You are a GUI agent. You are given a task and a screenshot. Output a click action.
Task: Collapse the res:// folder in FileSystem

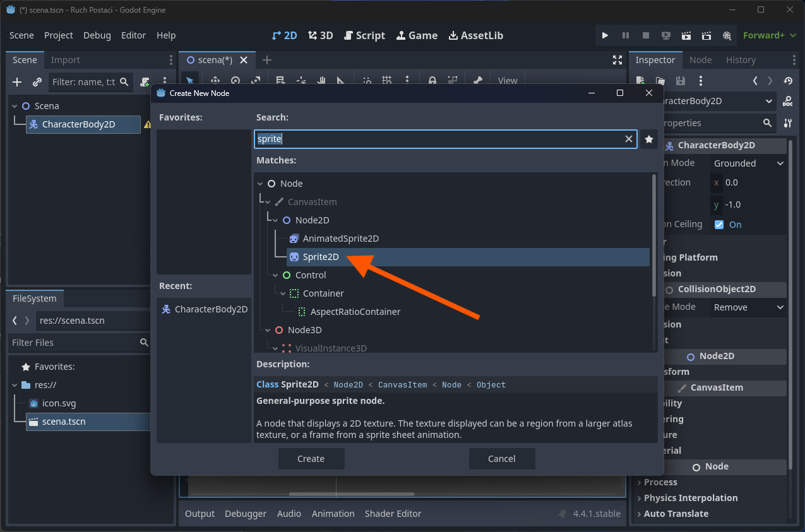15,385
